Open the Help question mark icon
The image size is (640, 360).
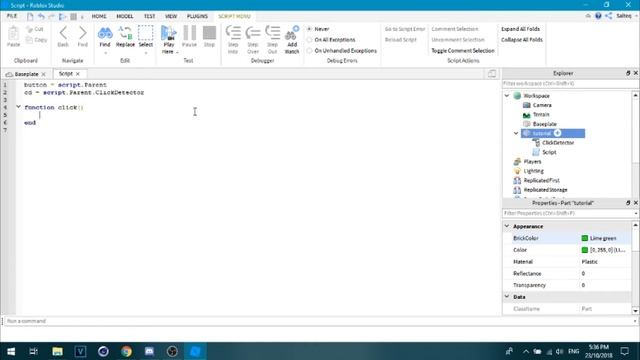[598, 16]
